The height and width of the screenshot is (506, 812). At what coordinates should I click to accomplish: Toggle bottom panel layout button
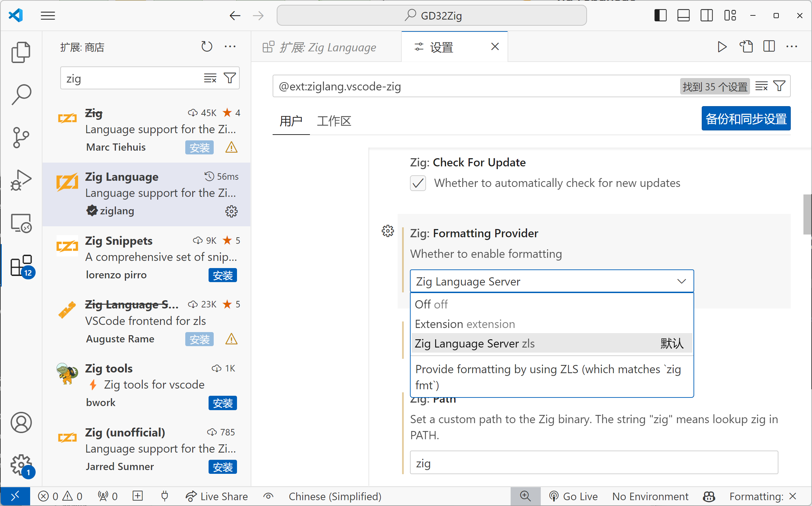tap(683, 15)
